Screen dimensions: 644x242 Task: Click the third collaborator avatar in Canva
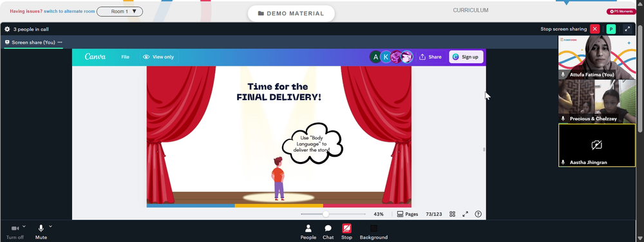pos(396,57)
